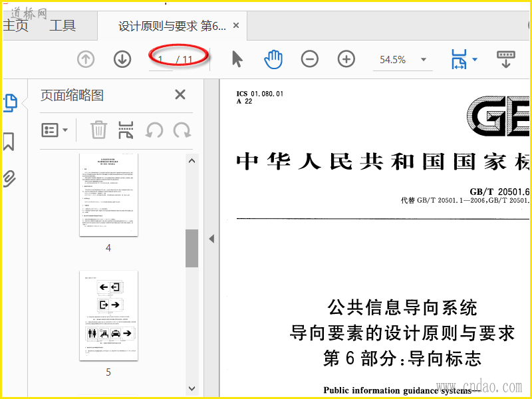
Task: Click the ICS 01.080.01 text in document
Action: coord(260,94)
